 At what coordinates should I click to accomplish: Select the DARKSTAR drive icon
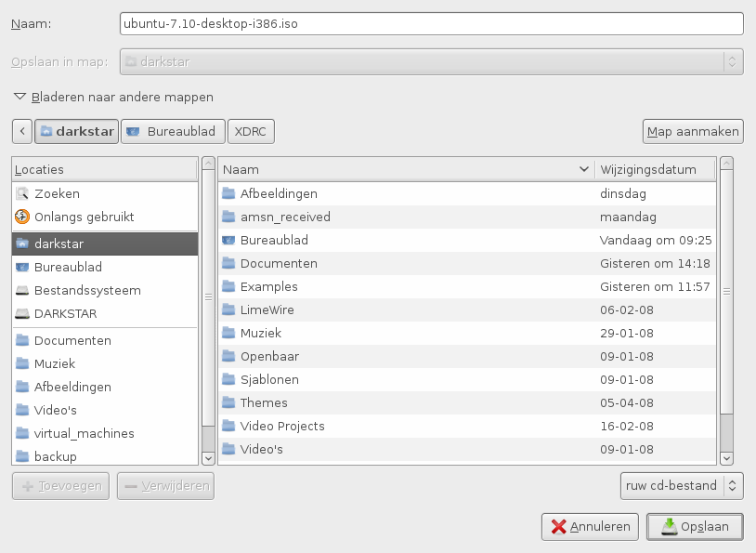point(23,314)
